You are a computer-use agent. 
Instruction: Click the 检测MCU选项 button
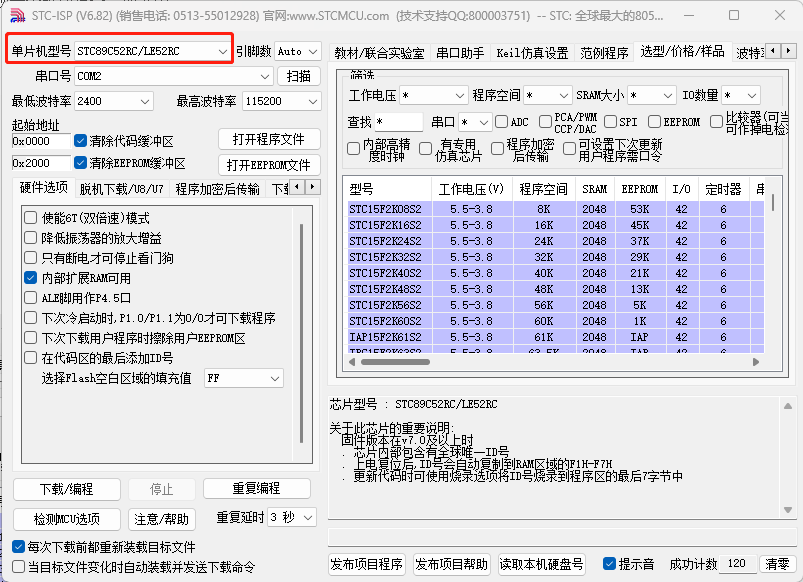[67, 519]
